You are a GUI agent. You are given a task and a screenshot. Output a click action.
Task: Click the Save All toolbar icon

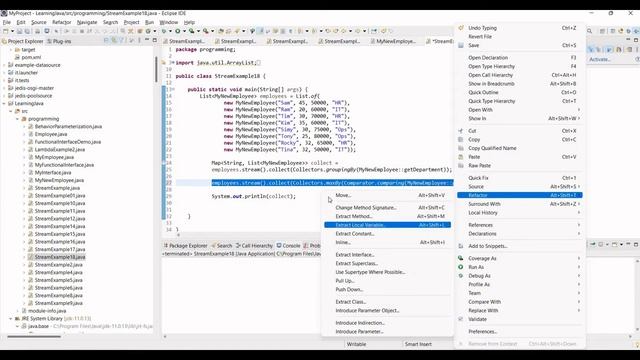(x=27, y=31)
